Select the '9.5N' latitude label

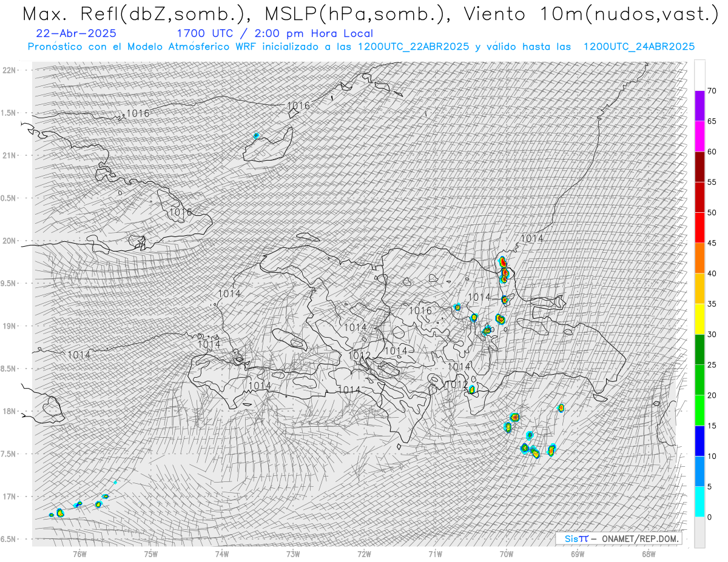tap(9, 283)
